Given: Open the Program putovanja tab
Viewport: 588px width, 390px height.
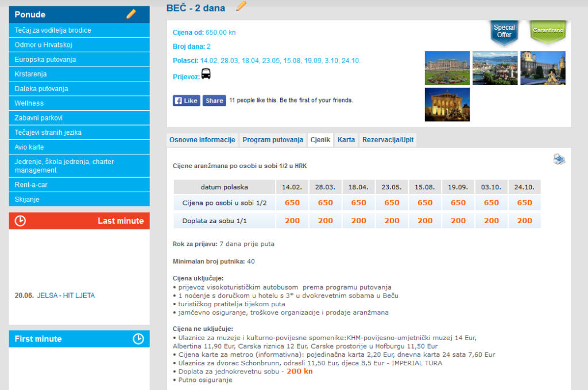Looking at the screenshot, I should click(x=272, y=140).
